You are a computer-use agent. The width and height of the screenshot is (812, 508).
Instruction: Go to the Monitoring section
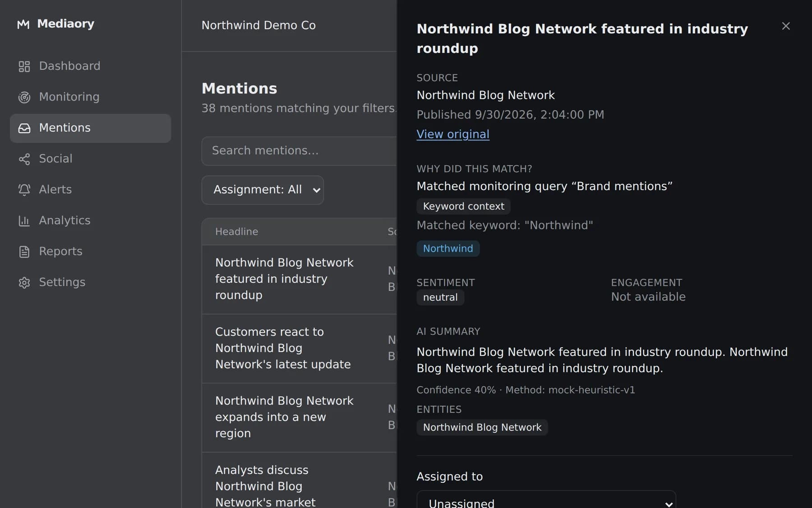click(x=90, y=97)
